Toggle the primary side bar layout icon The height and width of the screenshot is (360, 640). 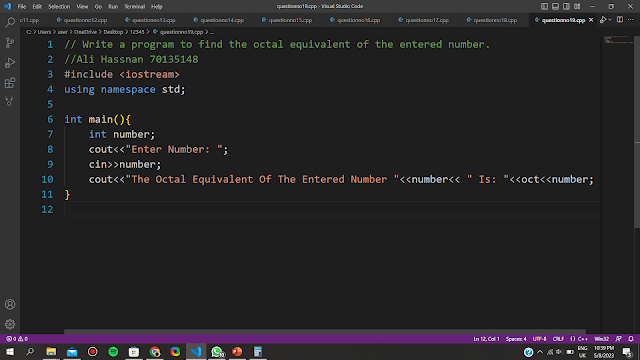[x=544, y=6]
